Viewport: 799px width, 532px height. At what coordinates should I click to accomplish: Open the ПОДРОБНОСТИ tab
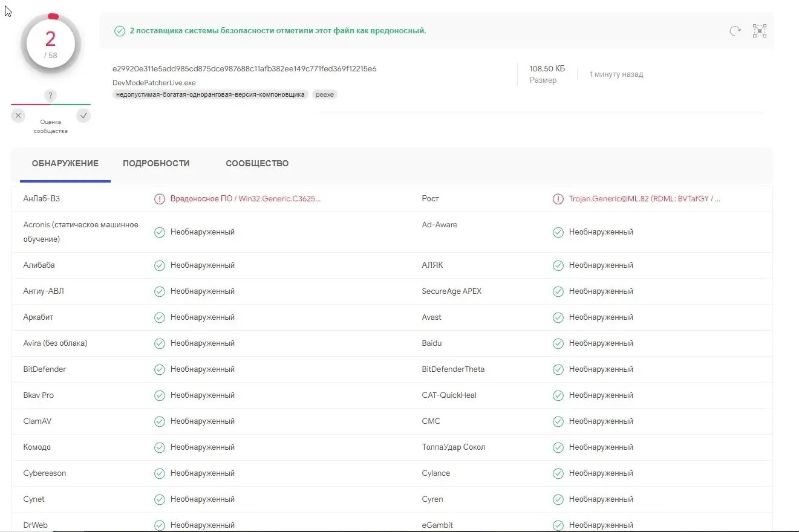[156, 163]
